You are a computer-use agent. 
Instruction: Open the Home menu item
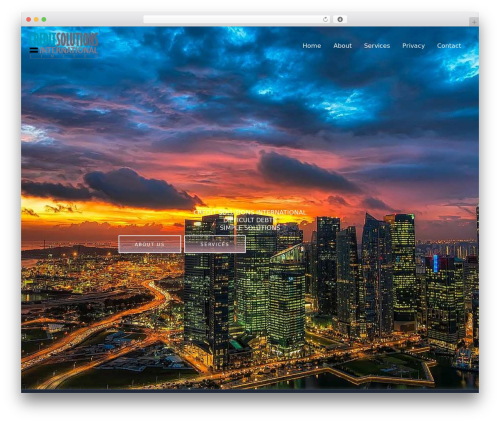click(x=312, y=46)
